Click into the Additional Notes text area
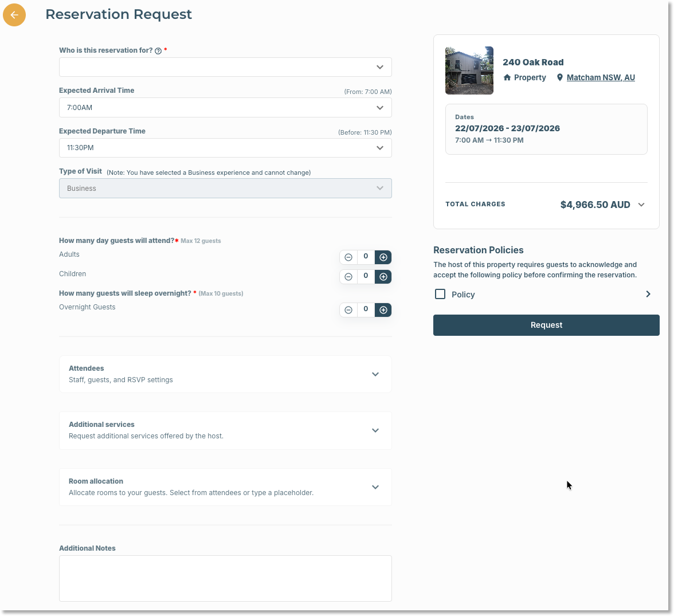This screenshot has width=674, height=616. (x=225, y=578)
